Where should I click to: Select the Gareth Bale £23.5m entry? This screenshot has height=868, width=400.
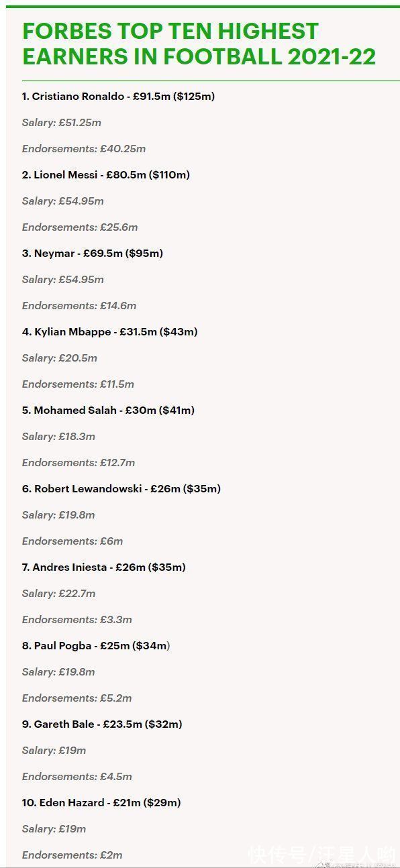point(102,724)
